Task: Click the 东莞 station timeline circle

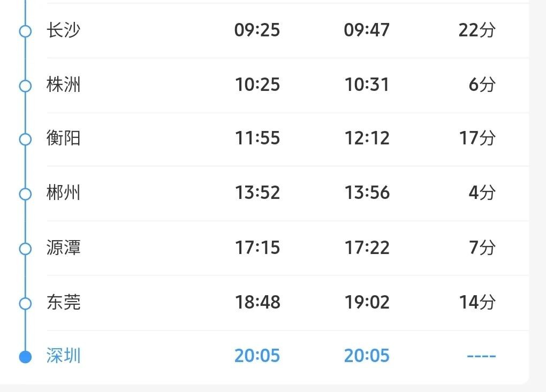Action: (x=25, y=304)
